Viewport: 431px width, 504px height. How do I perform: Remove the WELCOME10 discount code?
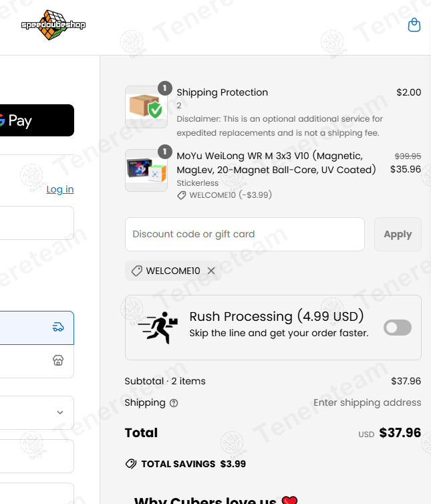click(211, 271)
